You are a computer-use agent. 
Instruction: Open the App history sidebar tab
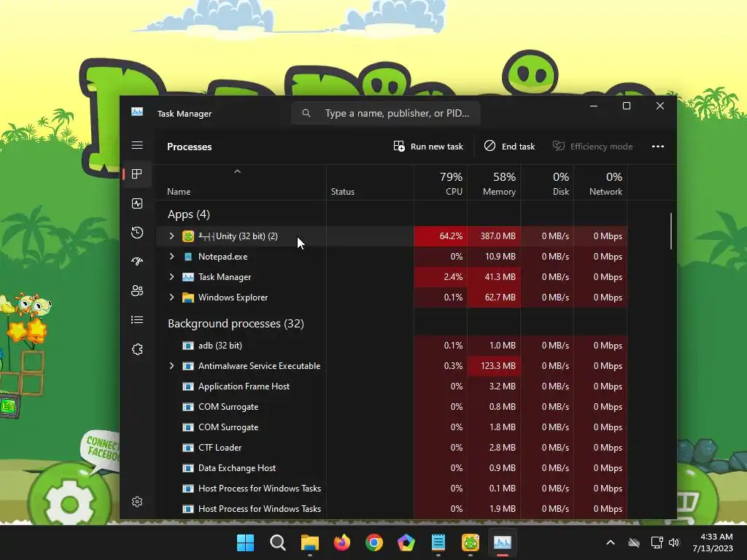137,233
